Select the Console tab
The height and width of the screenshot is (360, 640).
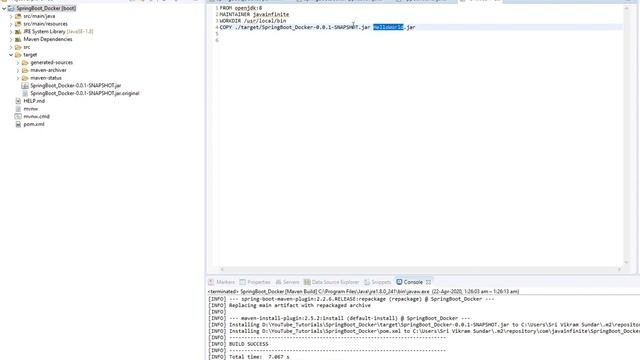413,282
